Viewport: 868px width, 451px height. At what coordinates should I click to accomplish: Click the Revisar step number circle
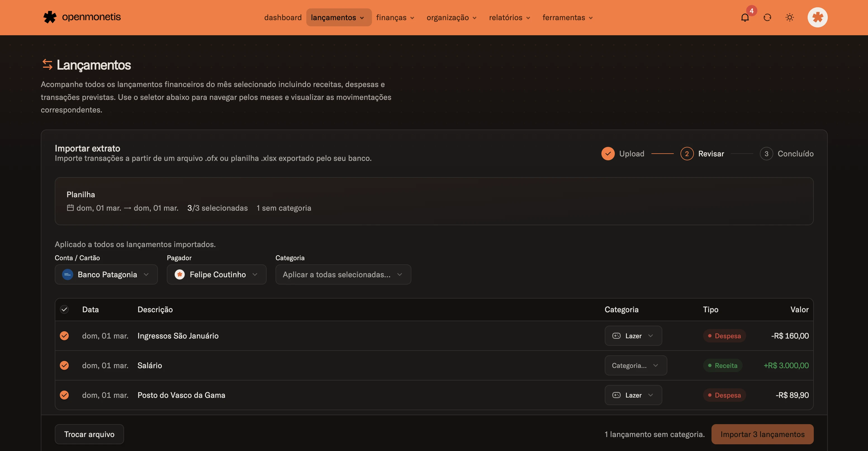tap(687, 154)
